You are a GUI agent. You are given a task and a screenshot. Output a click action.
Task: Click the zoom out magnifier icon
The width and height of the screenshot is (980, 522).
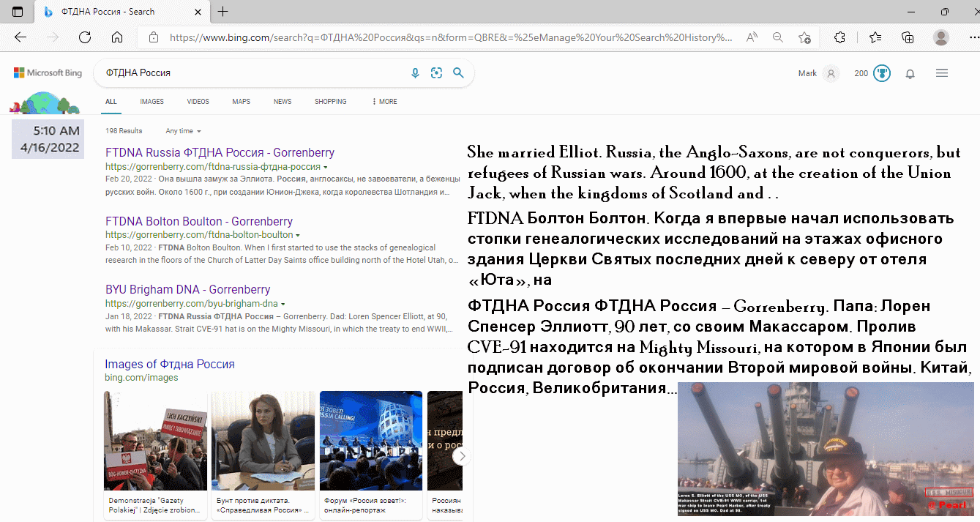click(778, 37)
